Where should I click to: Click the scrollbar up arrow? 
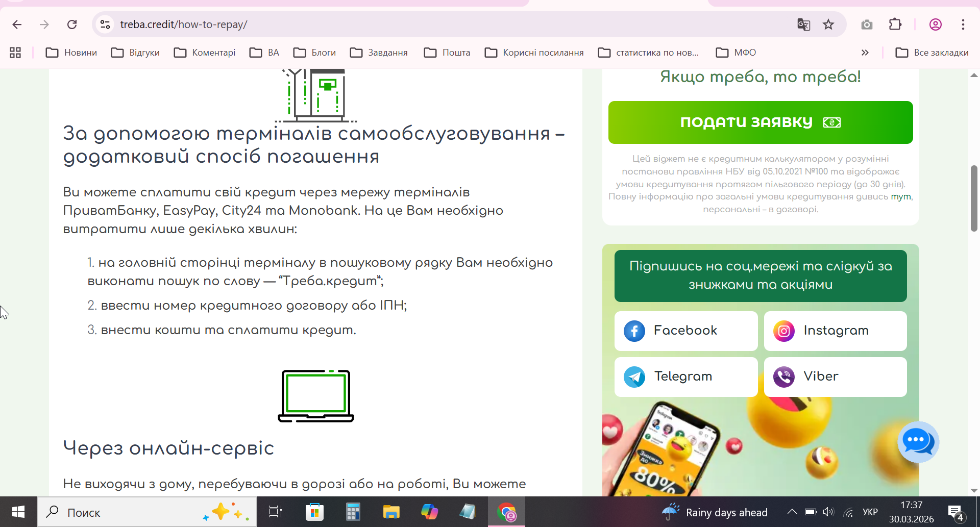(974, 75)
